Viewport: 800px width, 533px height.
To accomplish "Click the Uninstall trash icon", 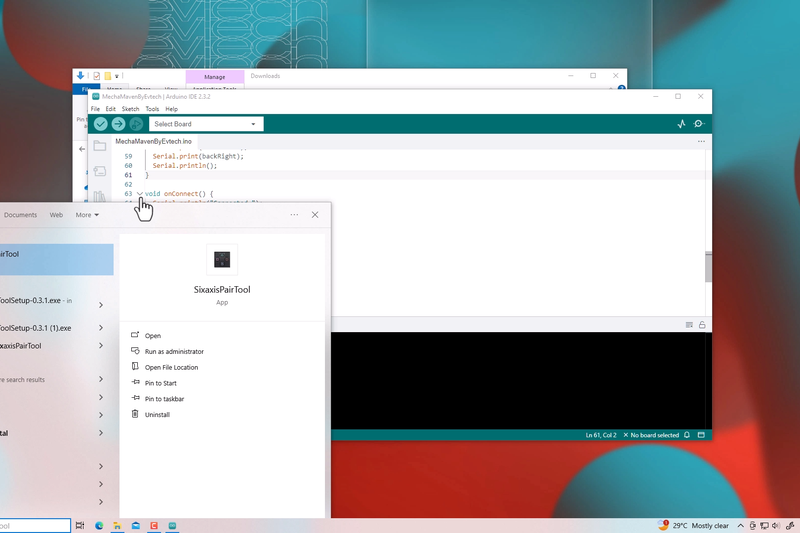I will (135, 414).
